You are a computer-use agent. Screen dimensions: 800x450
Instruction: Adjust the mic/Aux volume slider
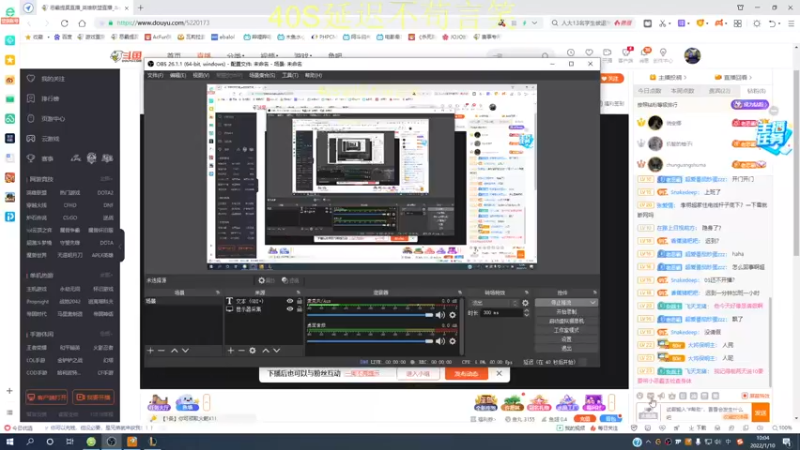370,315
